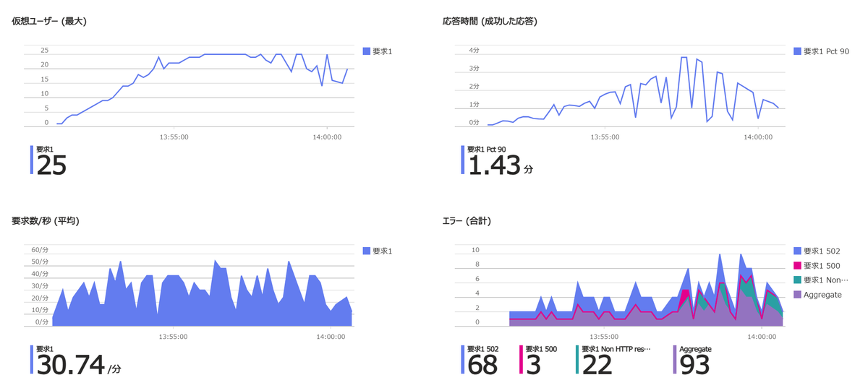Click the 20/分 y-axis label
Viewport: 868px width, 388px height.
pos(39,298)
